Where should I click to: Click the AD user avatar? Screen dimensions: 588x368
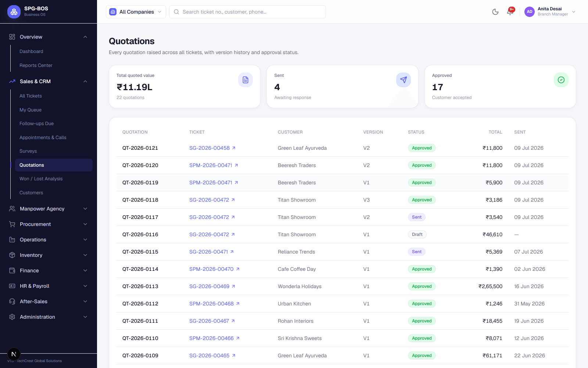click(530, 12)
